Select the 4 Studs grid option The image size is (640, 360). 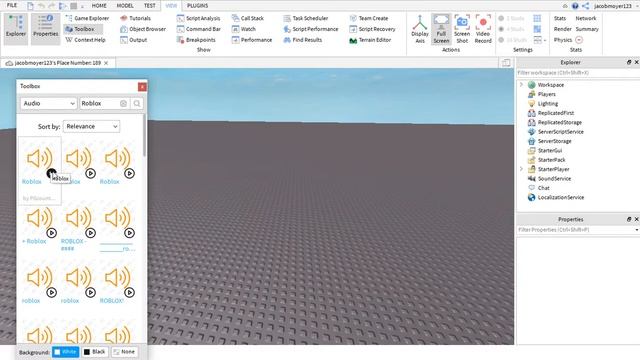[512, 29]
